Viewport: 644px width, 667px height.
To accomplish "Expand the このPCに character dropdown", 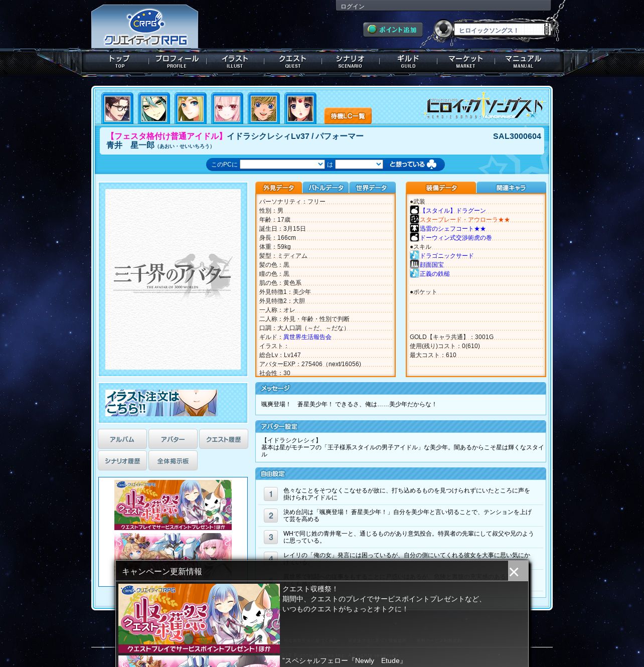I will [282, 164].
